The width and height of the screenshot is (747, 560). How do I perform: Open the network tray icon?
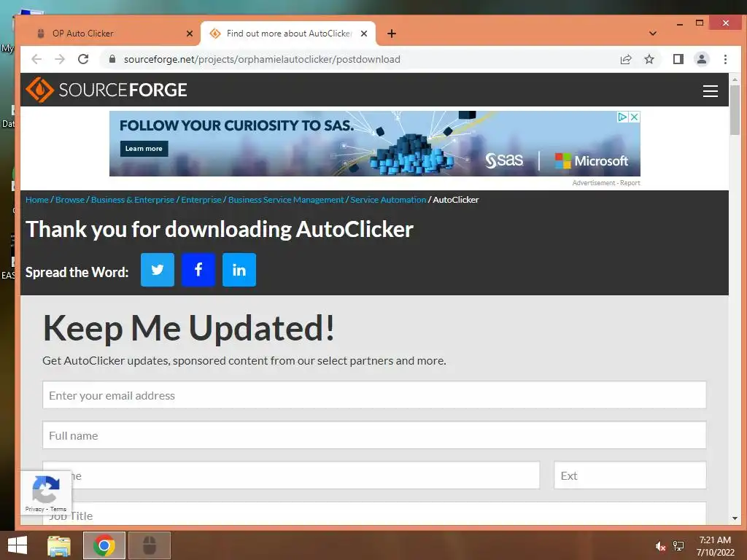point(678,546)
